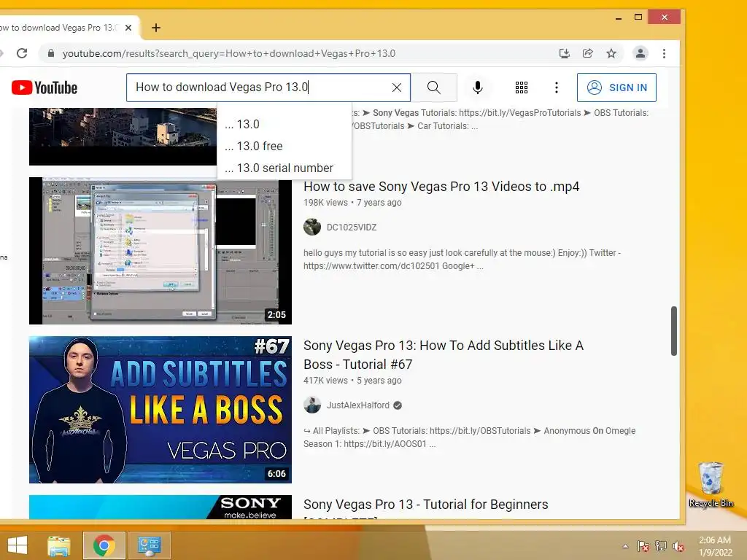Click the Chrome taskbar icon
747x560 pixels.
click(104, 545)
